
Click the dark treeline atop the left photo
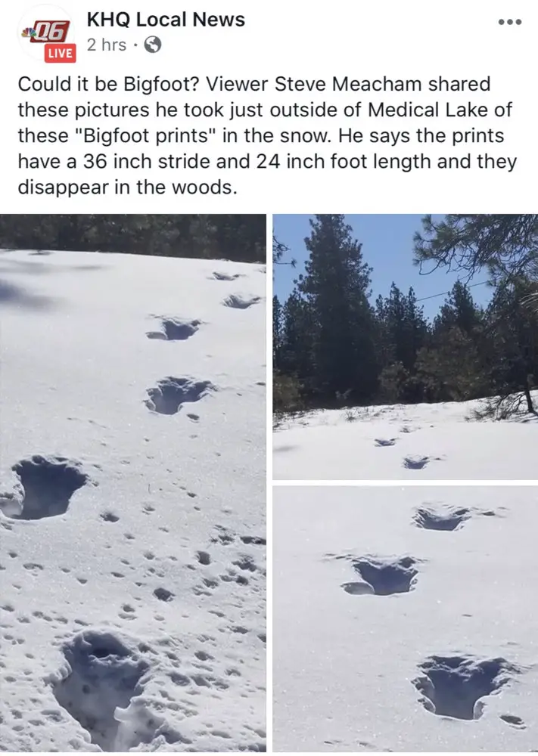coord(132,232)
